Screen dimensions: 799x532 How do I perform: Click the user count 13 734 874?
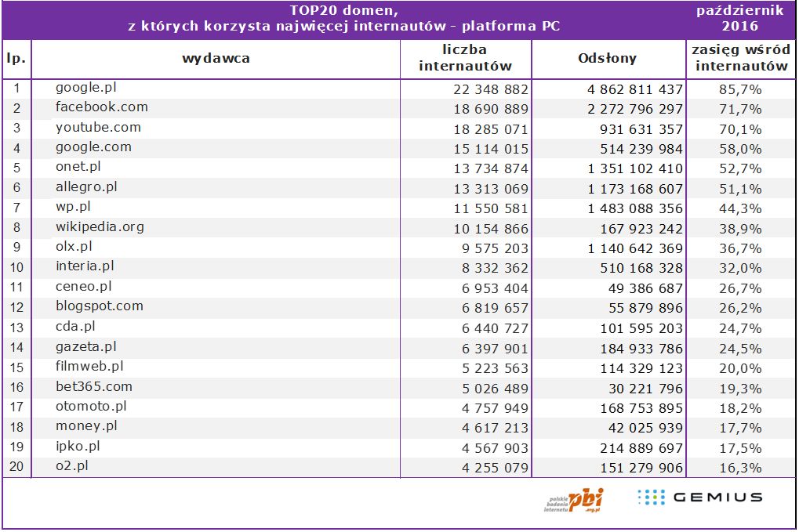click(x=491, y=169)
